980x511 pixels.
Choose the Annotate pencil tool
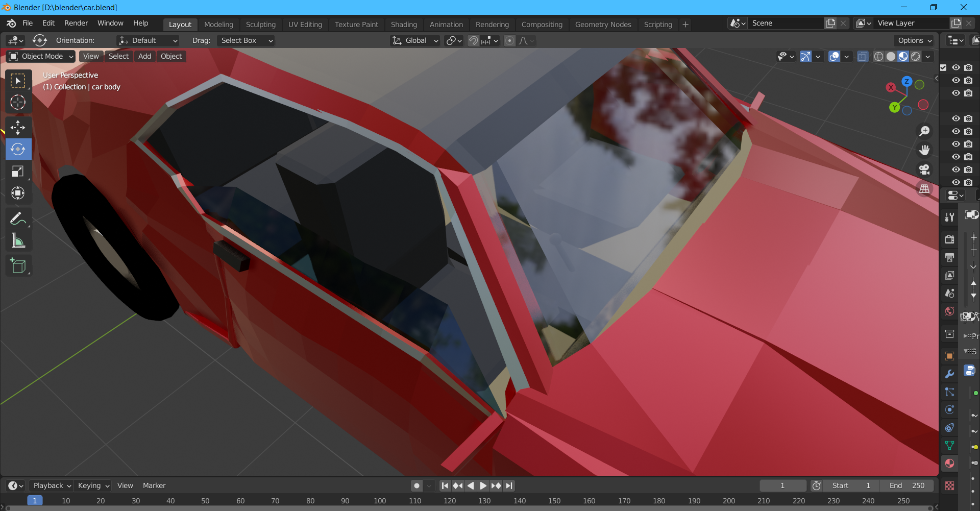point(18,219)
